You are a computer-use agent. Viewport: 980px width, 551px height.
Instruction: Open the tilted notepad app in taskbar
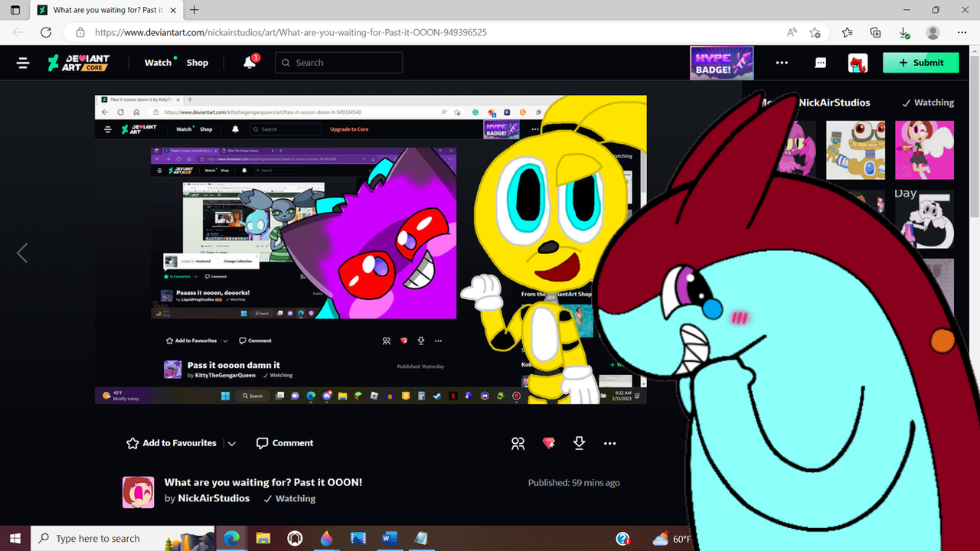(x=420, y=539)
